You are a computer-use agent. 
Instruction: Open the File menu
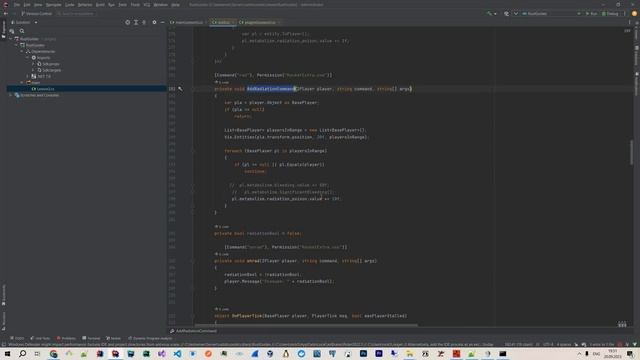(17, 5)
